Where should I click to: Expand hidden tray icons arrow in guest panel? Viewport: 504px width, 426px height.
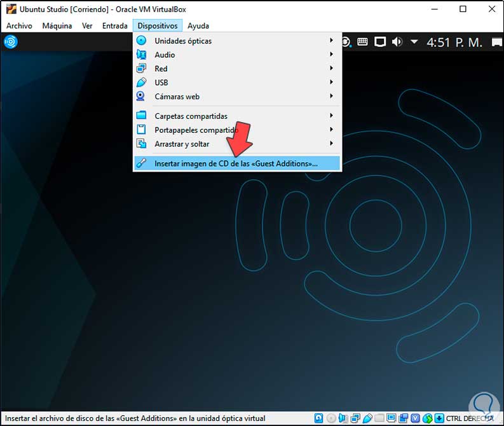[x=414, y=41]
